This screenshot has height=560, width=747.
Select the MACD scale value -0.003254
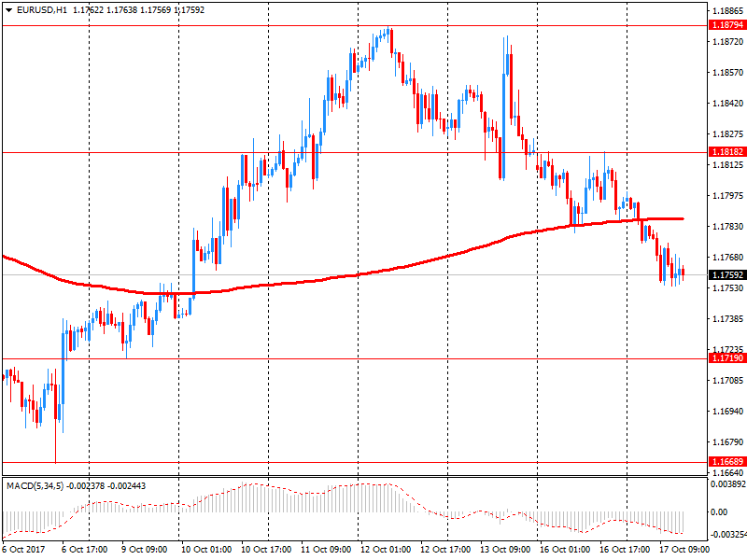(x=728, y=534)
